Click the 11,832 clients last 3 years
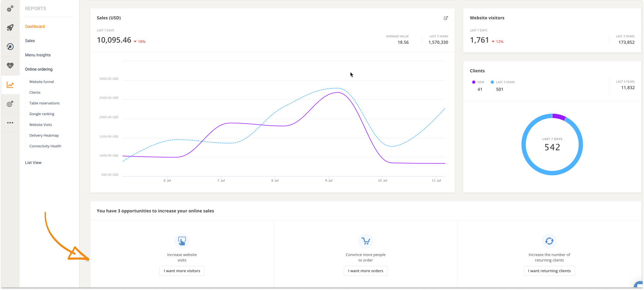The image size is (644, 290). coord(628,88)
